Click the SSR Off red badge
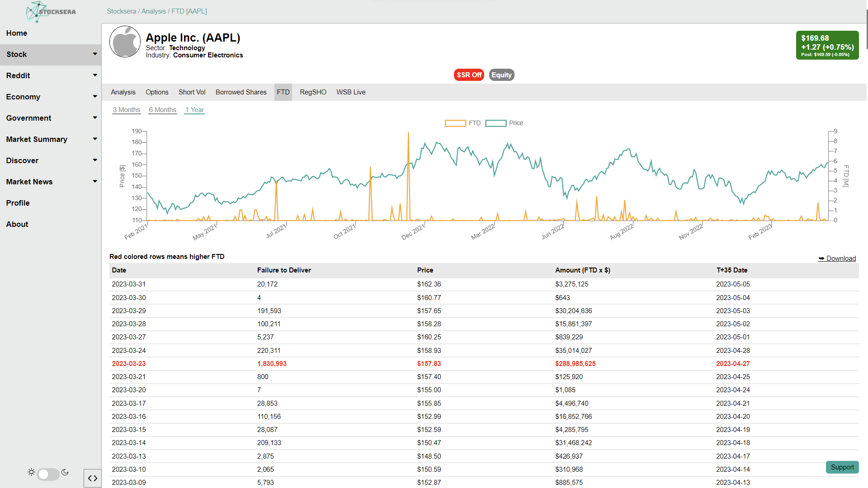 click(469, 75)
